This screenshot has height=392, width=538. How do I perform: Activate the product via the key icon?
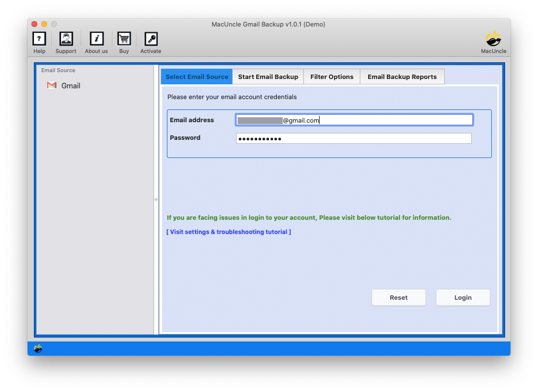pyautogui.click(x=151, y=38)
